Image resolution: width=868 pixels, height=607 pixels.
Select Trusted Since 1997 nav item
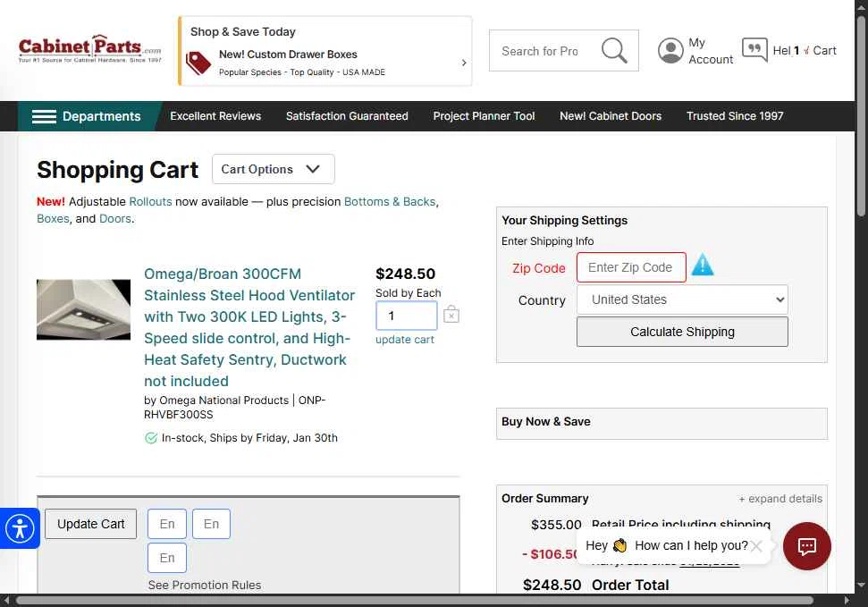coord(735,116)
